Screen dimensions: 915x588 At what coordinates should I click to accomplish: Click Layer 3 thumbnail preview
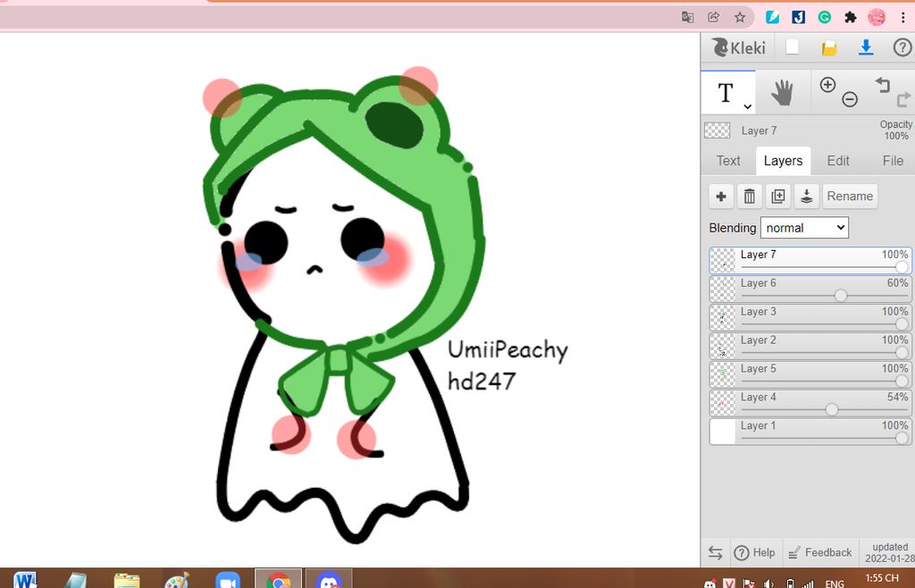pyautogui.click(x=723, y=318)
